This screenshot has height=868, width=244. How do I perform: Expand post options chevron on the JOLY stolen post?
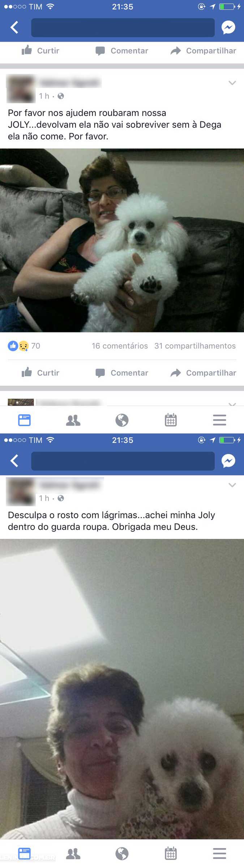coord(232,83)
